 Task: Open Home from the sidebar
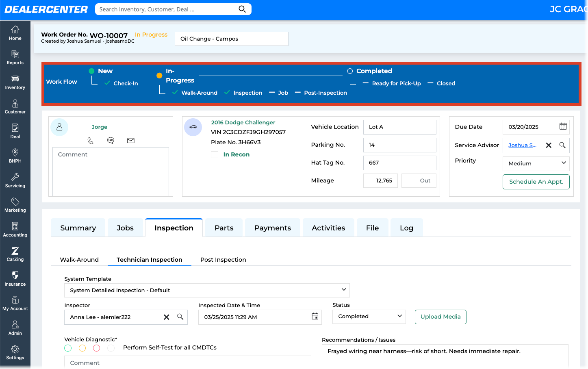pos(15,33)
